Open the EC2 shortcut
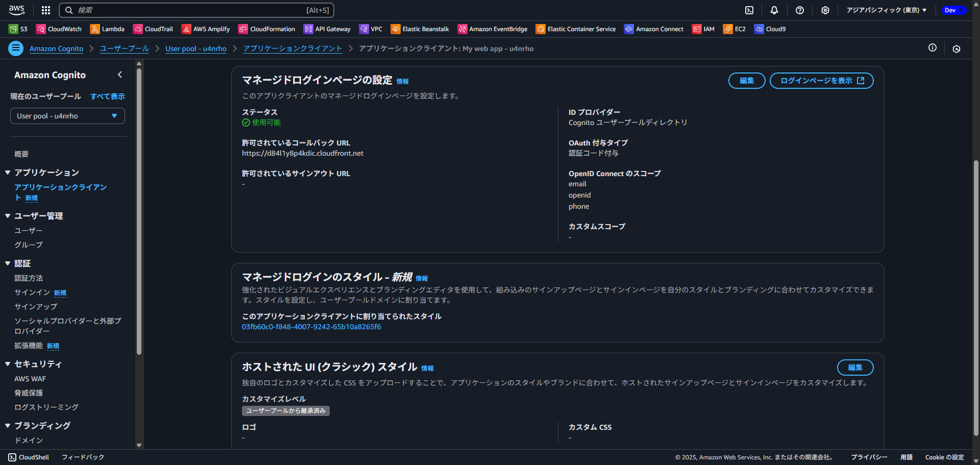The image size is (980, 465). [734, 29]
